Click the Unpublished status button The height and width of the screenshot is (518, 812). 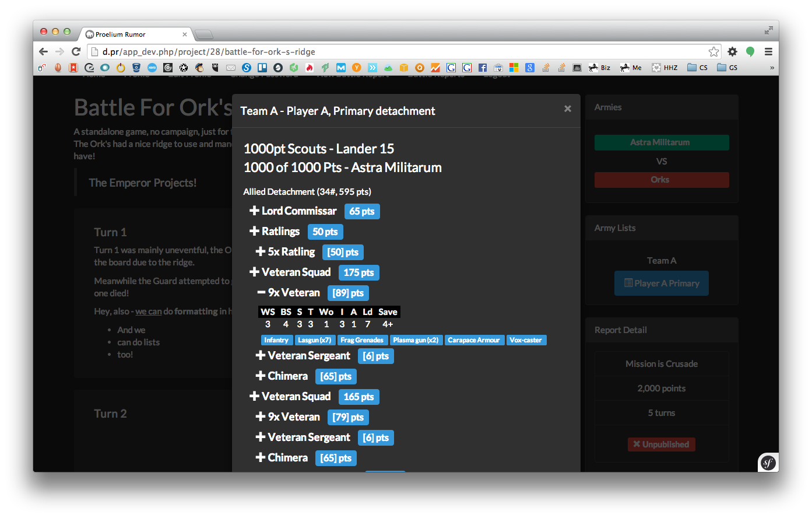[662, 444]
